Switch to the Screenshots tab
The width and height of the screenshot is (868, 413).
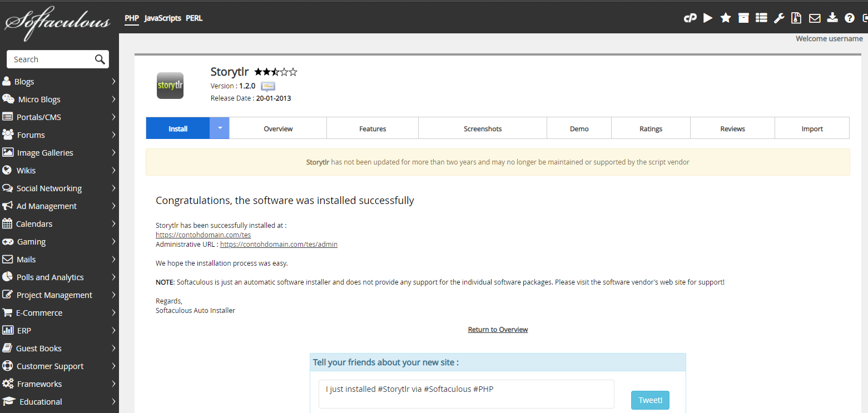[483, 128]
